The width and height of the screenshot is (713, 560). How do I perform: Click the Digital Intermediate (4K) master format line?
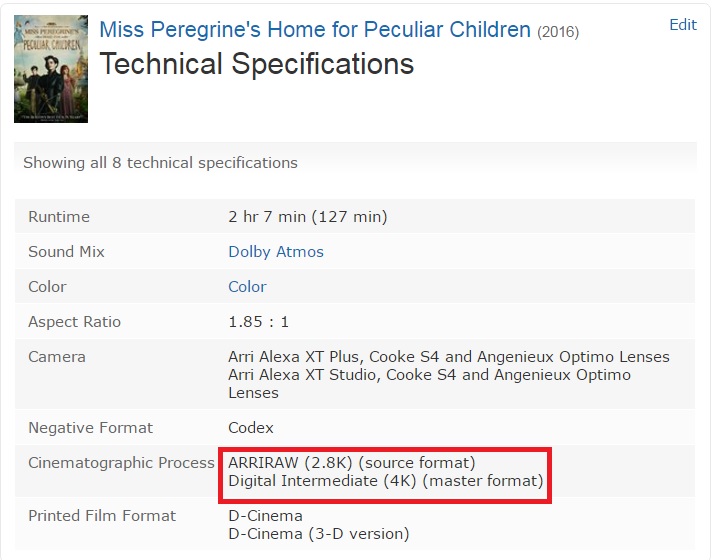(386, 481)
